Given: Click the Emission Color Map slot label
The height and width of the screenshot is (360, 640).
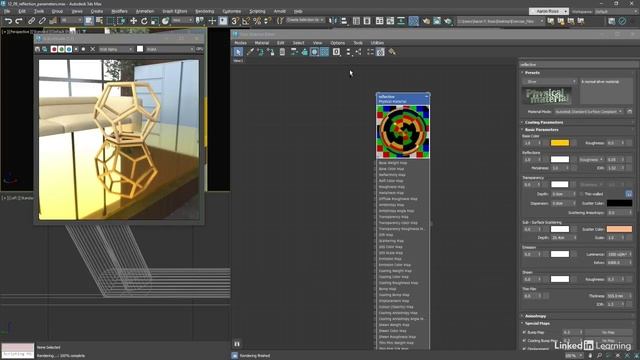Looking at the screenshot, I should tap(394, 264).
